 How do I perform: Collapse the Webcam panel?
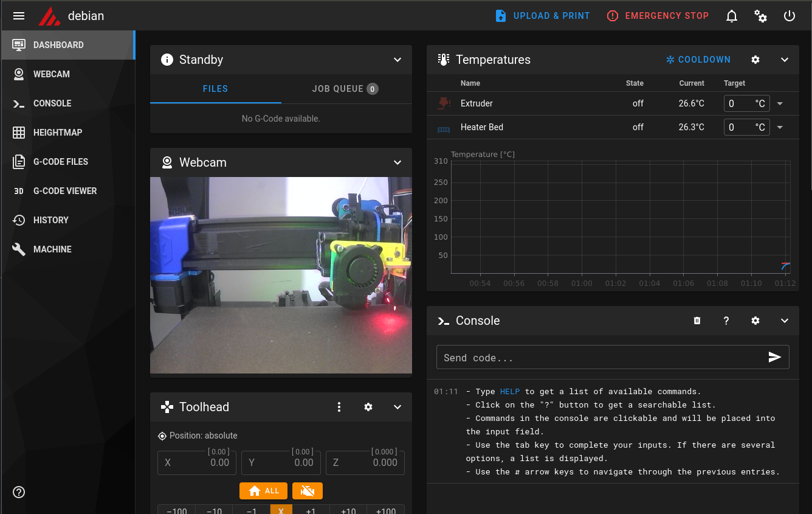click(397, 162)
